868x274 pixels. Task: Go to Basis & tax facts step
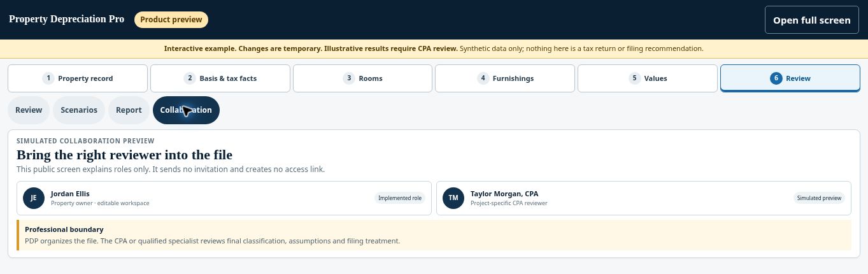coord(220,78)
